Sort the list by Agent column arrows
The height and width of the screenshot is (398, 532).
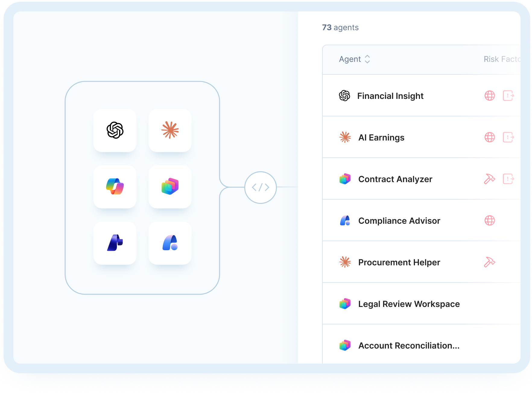[x=367, y=59]
